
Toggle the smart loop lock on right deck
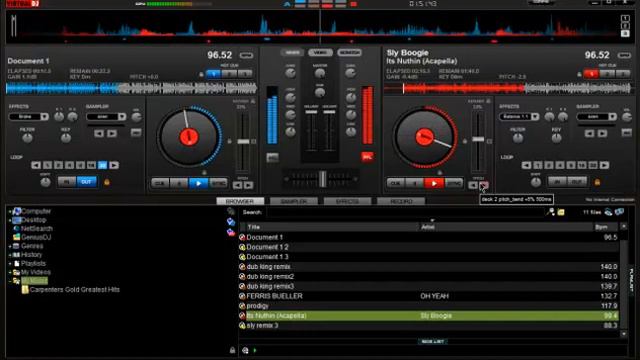click(x=597, y=182)
